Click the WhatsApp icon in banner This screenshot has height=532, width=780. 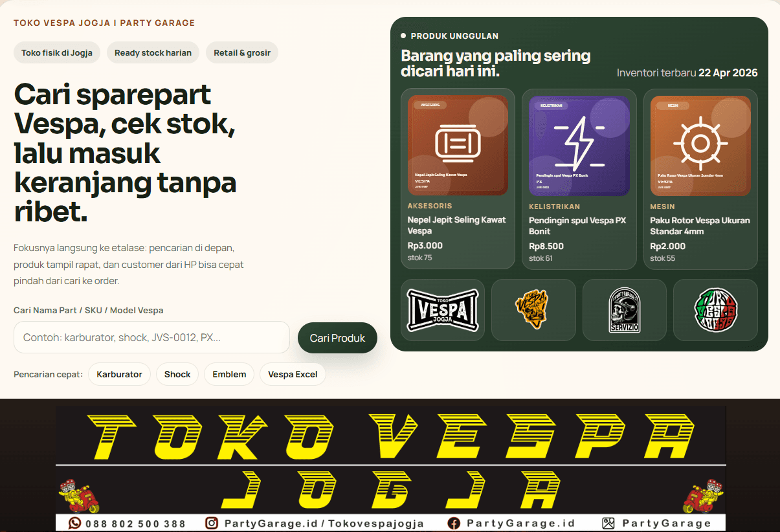pos(75,523)
